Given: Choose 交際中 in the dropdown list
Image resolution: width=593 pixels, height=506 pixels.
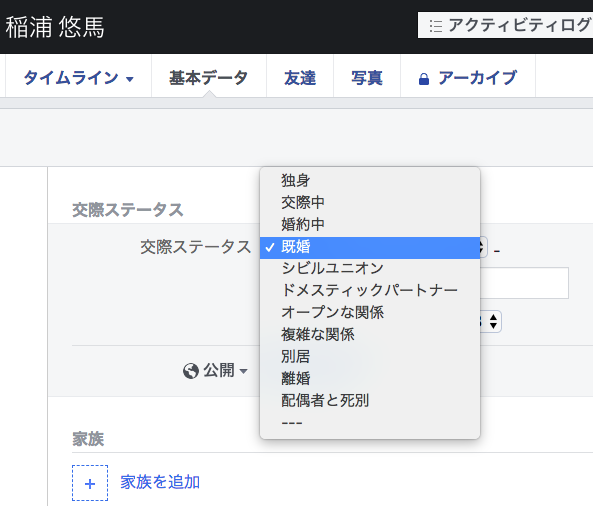Looking at the screenshot, I should pos(370,202).
